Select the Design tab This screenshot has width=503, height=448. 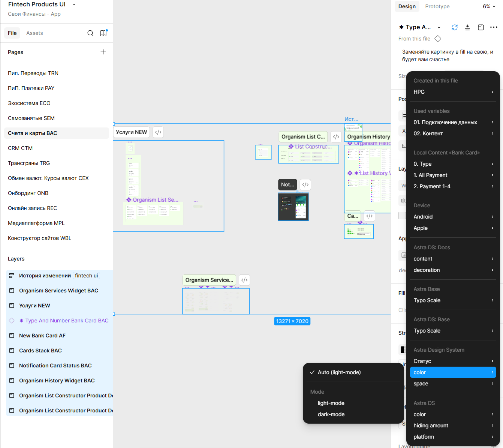pyautogui.click(x=407, y=6)
